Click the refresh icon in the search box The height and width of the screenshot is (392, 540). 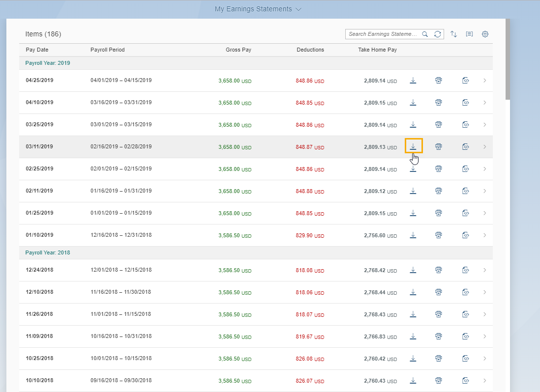(438, 34)
